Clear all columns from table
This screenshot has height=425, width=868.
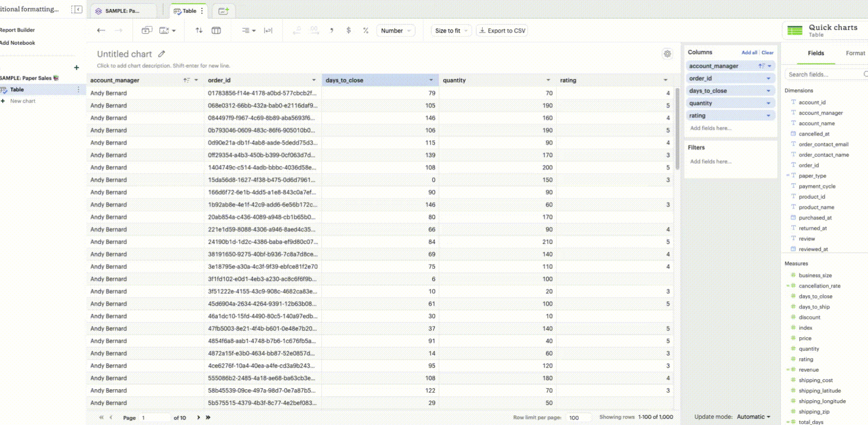click(767, 52)
